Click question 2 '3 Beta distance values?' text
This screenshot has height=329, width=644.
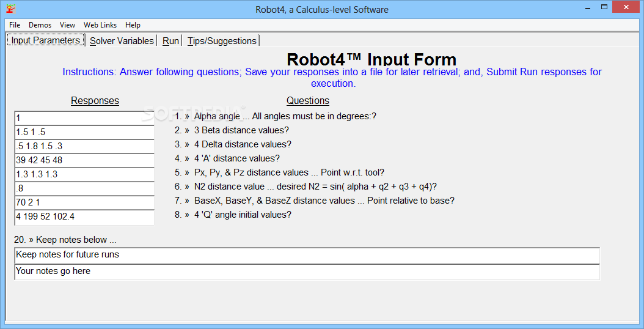pos(241,130)
